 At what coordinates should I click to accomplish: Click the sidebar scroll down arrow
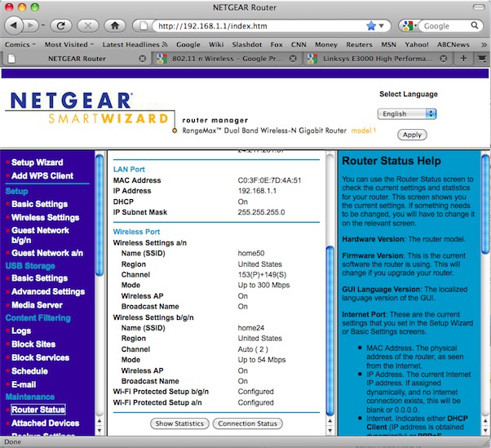coord(100,431)
